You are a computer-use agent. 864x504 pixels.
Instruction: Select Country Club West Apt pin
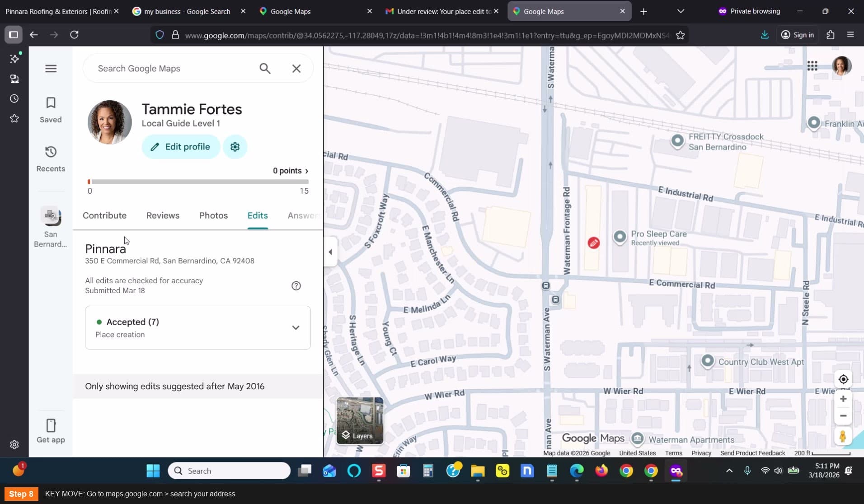(708, 361)
